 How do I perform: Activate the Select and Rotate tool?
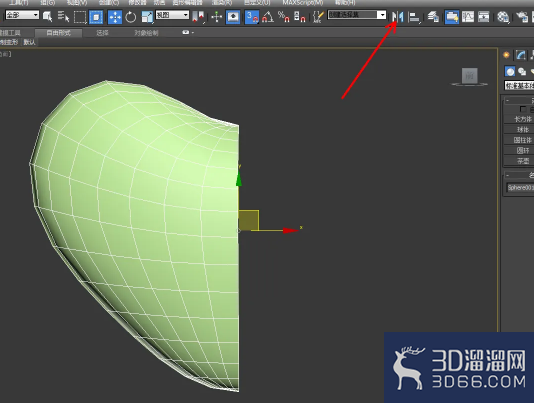point(131,17)
